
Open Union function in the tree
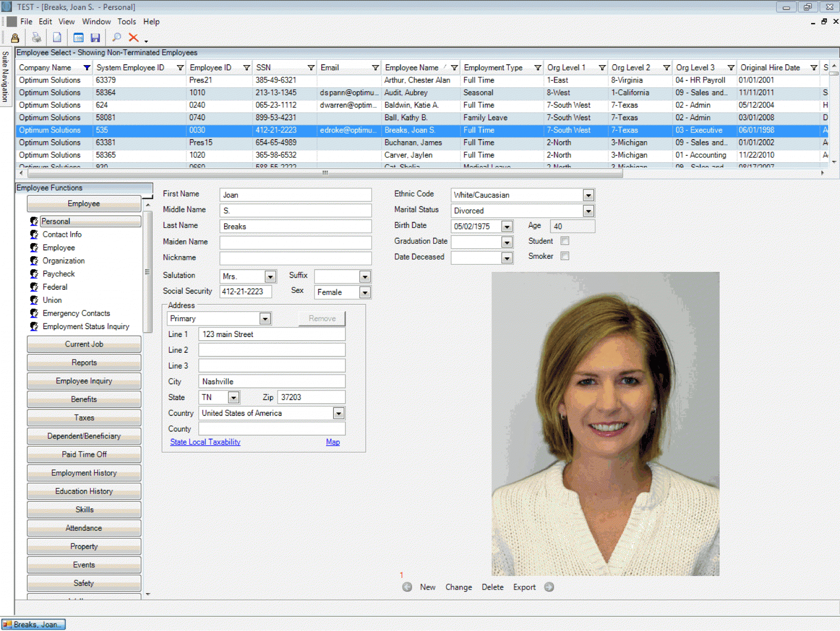click(52, 300)
